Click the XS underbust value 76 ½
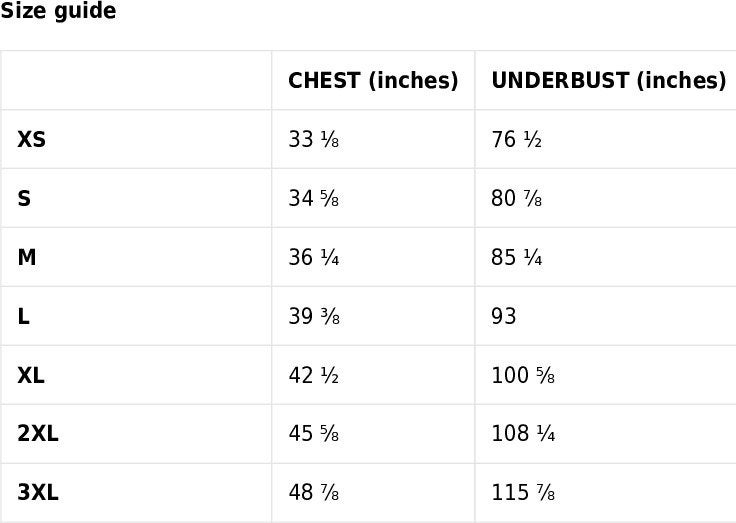Viewport: 736px width, 523px height. tap(517, 139)
